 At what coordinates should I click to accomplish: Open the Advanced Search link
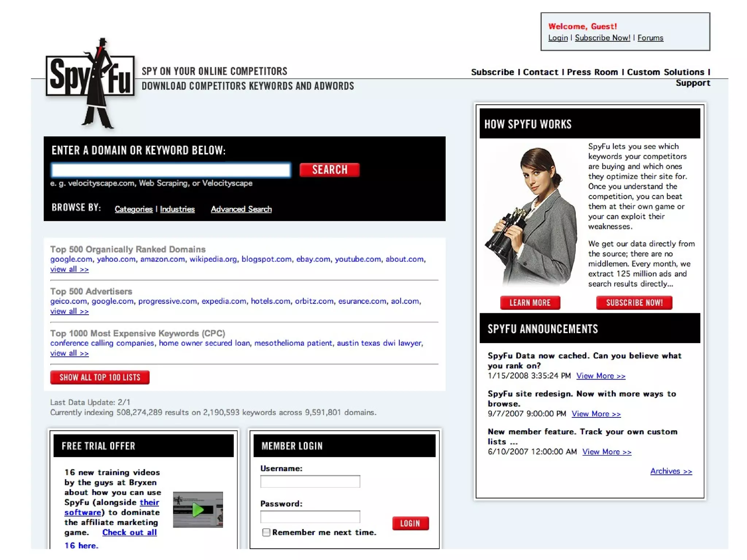click(x=241, y=209)
